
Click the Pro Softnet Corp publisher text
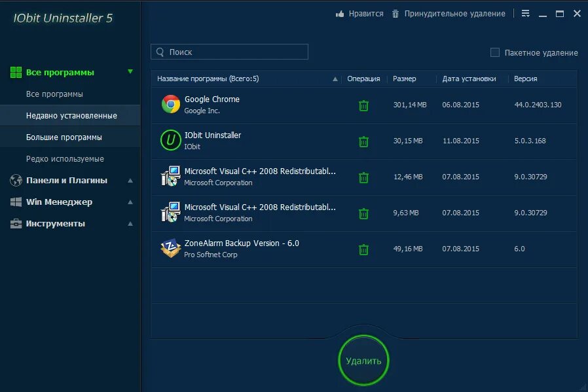[210, 255]
